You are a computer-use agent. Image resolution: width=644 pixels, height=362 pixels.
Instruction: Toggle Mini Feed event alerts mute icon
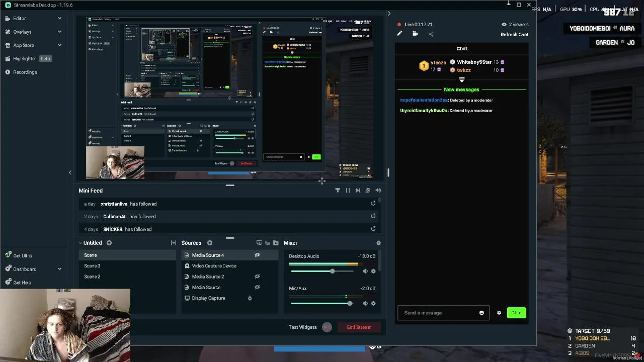point(368,191)
